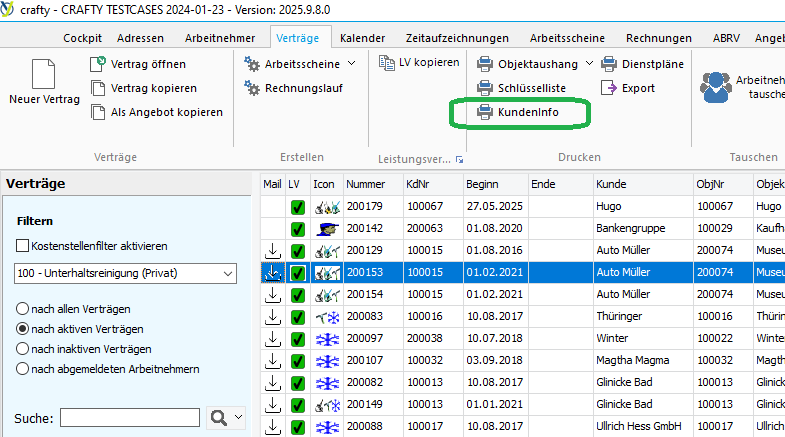Image resolution: width=785 pixels, height=437 pixels.
Task: Switch to the Rechnungen tab
Action: coord(652,38)
